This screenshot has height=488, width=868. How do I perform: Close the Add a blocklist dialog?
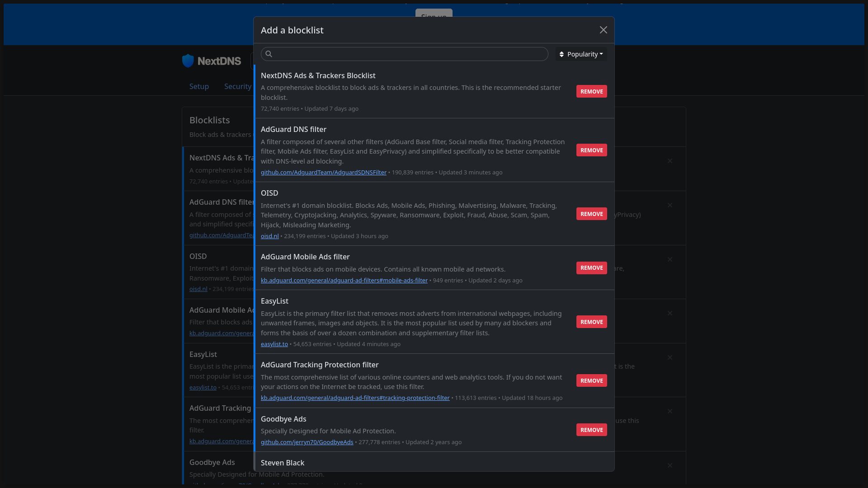pyautogui.click(x=603, y=30)
